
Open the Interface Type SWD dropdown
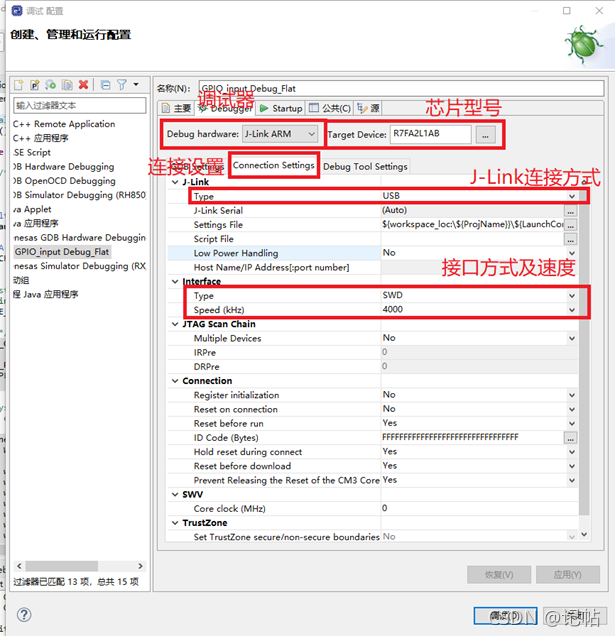(572, 296)
